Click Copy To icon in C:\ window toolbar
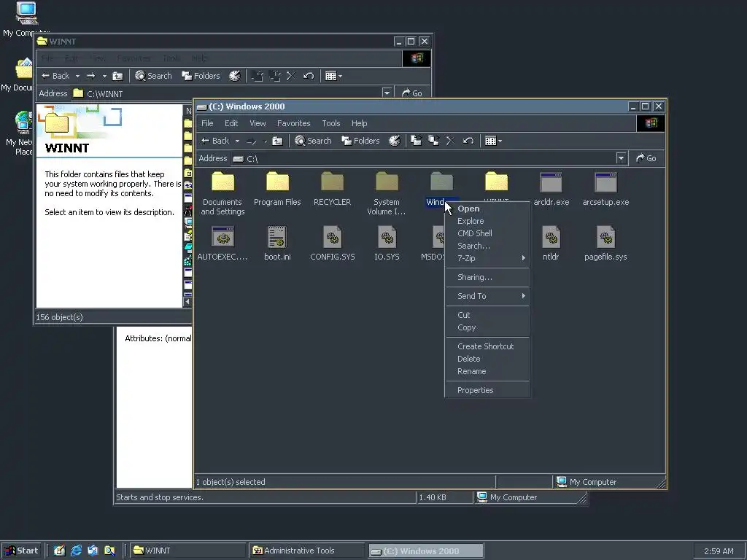Viewport: 747px width, 560px height. pos(433,141)
